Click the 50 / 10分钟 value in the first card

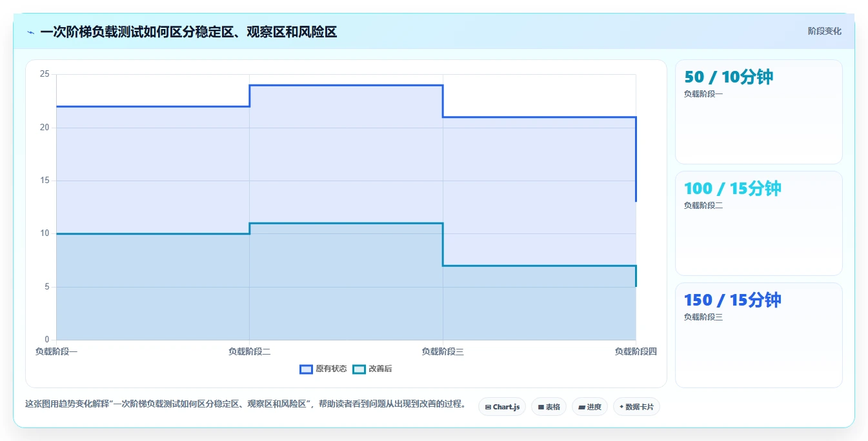pos(729,77)
